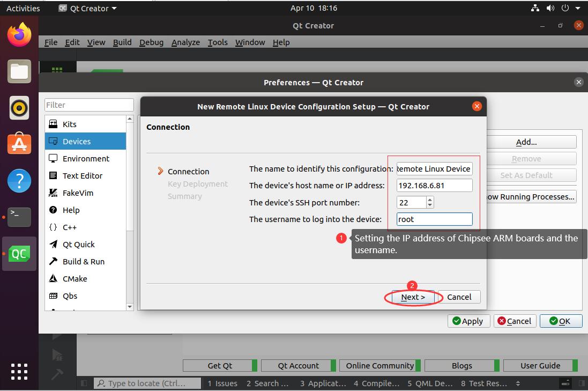Open the Blogs button
The image size is (588, 391).
pos(462,365)
